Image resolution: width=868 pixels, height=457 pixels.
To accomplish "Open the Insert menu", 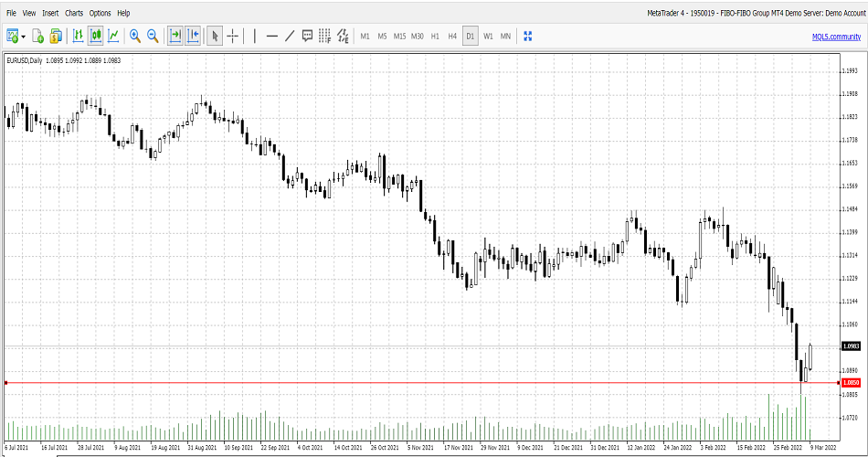I will tap(50, 13).
